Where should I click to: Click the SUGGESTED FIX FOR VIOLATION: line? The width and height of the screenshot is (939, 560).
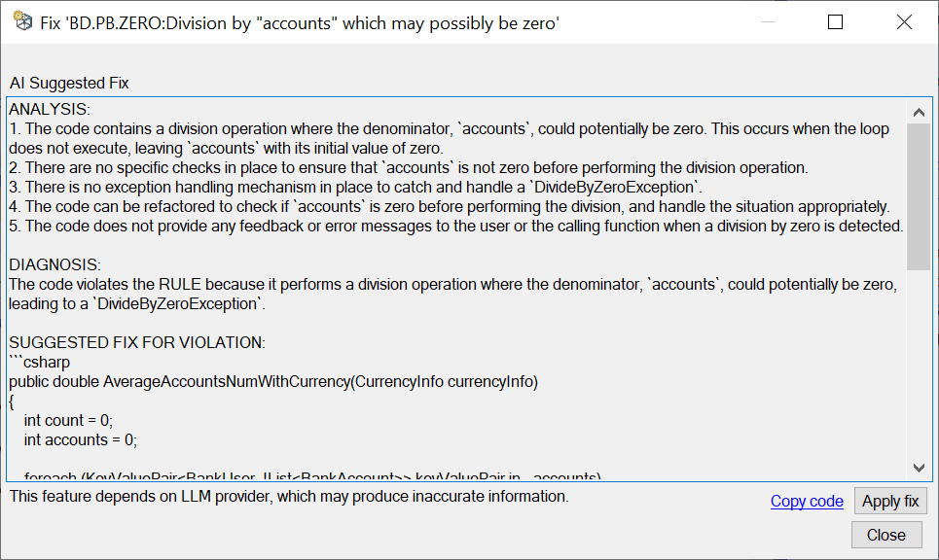[x=137, y=343]
